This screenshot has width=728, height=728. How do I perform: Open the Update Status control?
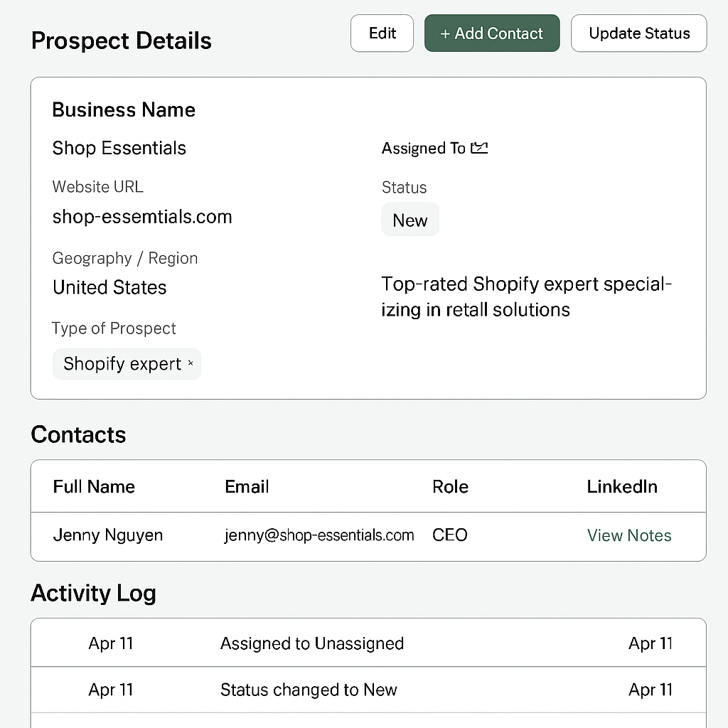tap(638, 33)
